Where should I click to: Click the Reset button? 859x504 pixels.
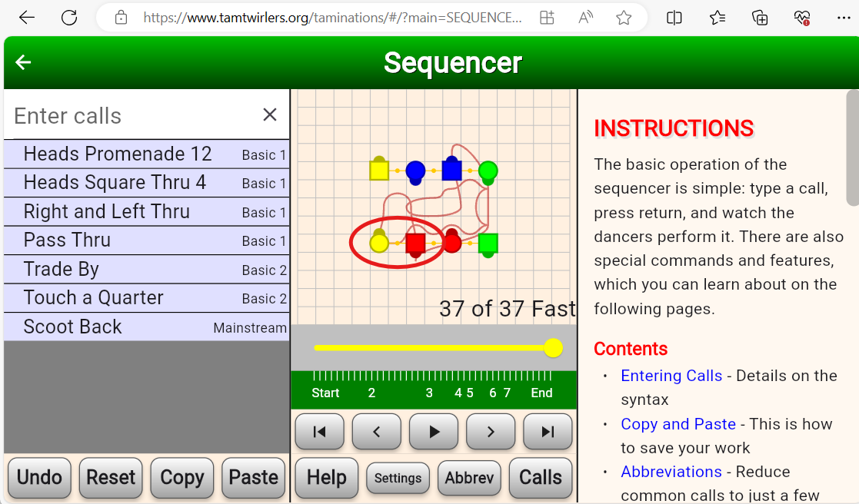point(111,478)
